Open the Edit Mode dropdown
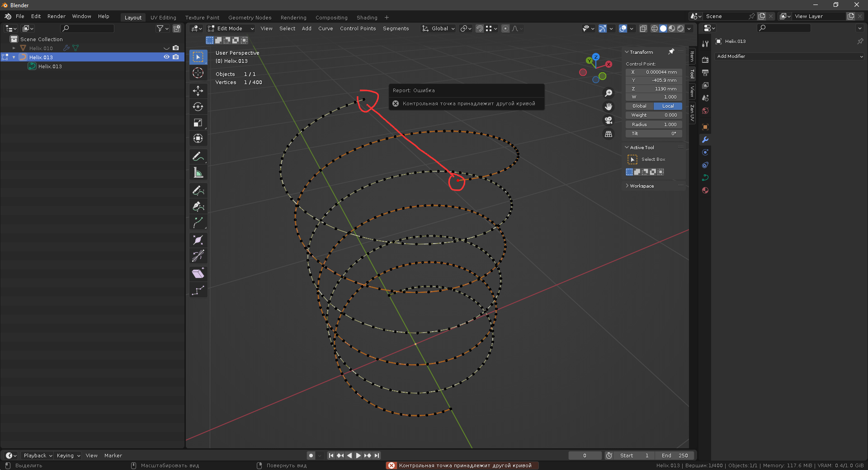The image size is (868, 470). 231,28
